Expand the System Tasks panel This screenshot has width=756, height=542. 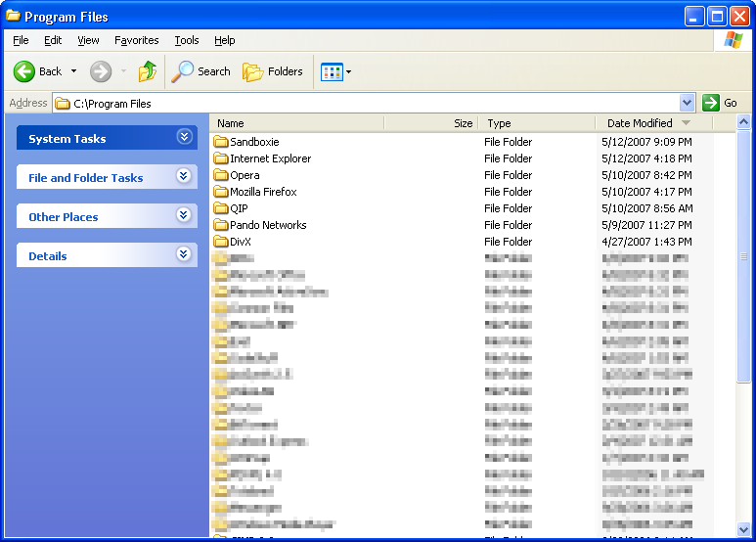tap(184, 137)
